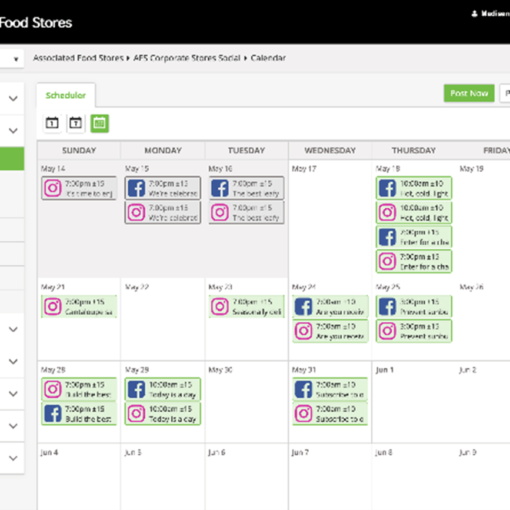Expand the second sidebar chevron section
Image resolution: width=510 pixels, height=510 pixels.
coord(13,130)
